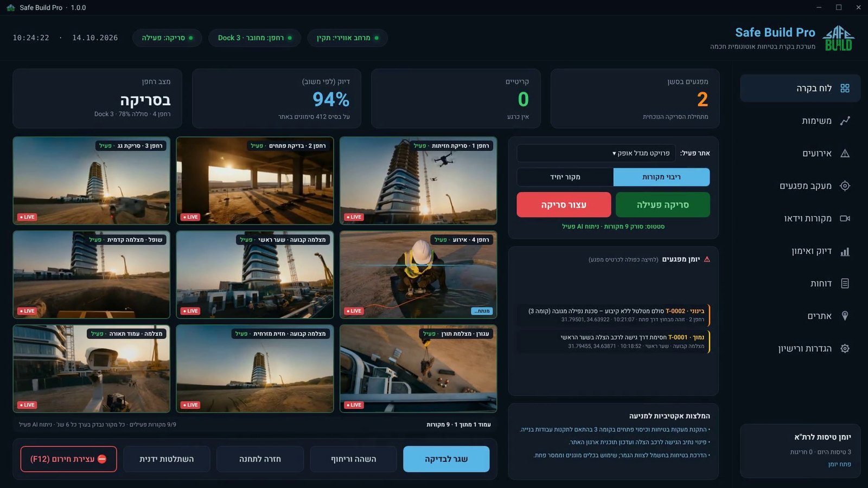
Task: Click the חזרה לתחנה button
Action: pyautogui.click(x=260, y=459)
